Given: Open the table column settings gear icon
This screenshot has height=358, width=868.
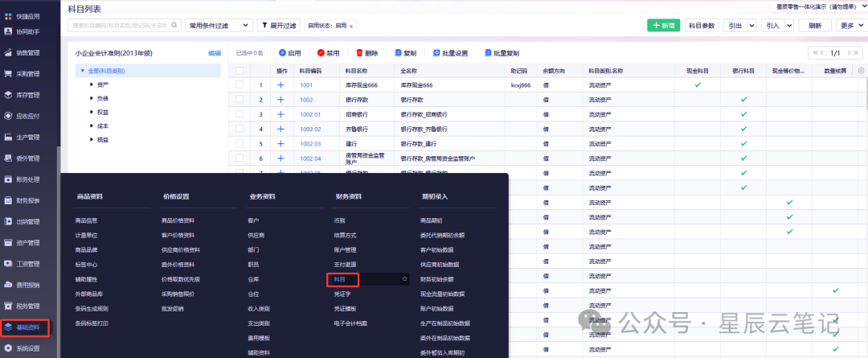Looking at the screenshot, I should [860, 71].
